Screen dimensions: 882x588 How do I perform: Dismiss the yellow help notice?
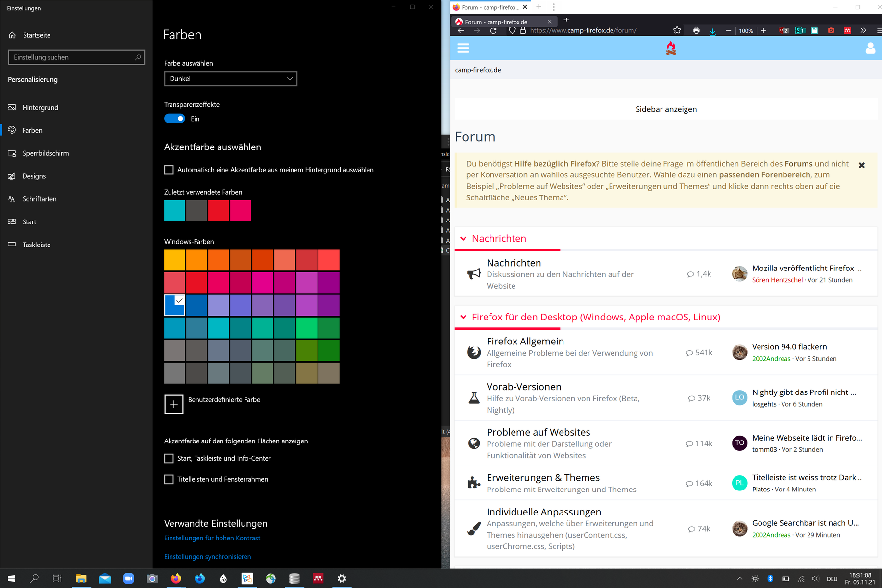[x=862, y=165]
